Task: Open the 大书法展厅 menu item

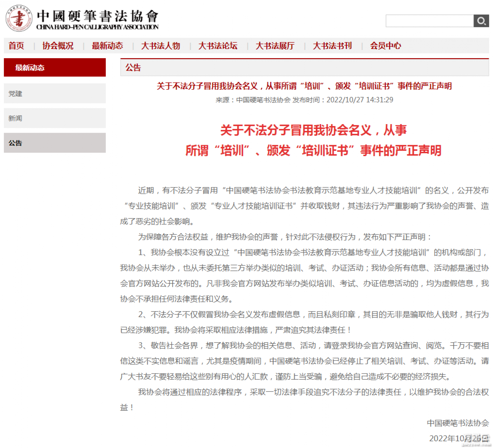Action: click(x=275, y=46)
